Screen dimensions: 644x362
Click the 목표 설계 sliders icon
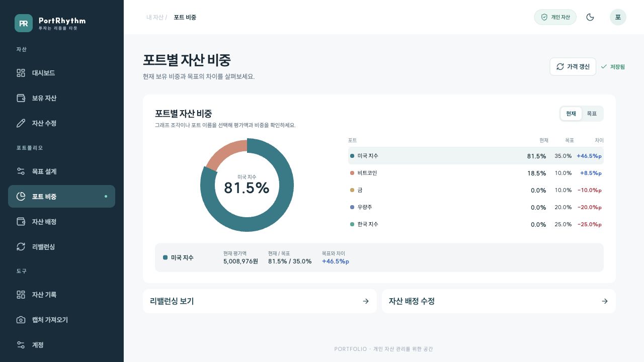pos(21,171)
